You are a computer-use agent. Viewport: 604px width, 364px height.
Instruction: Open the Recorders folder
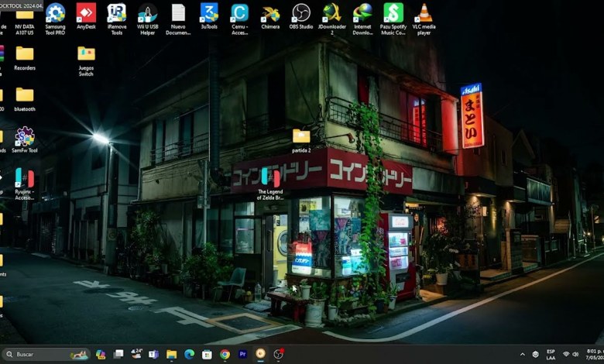[25, 54]
